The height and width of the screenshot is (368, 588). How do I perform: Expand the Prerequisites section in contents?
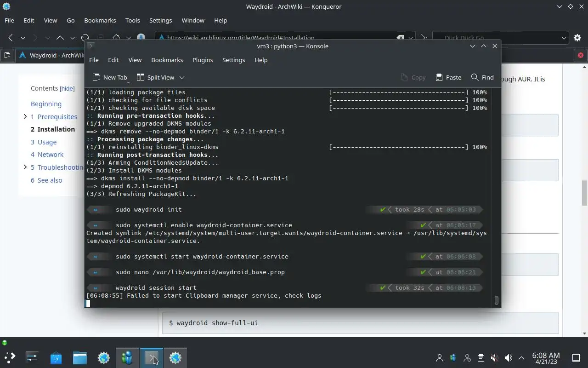pyautogui.click(x=25, y=116)
